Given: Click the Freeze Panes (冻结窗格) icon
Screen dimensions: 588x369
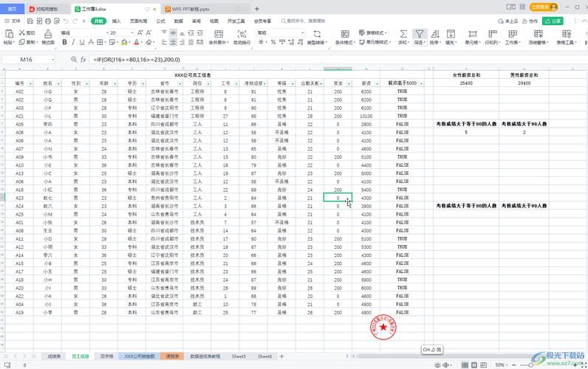Looking at the screenshot, I should click(539, 34).
